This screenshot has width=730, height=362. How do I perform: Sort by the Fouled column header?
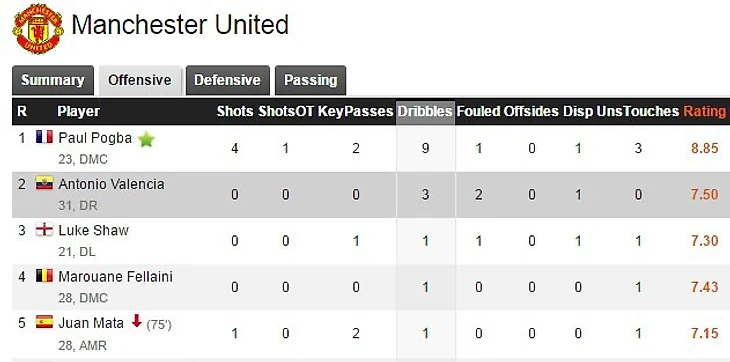click(478, 112)
